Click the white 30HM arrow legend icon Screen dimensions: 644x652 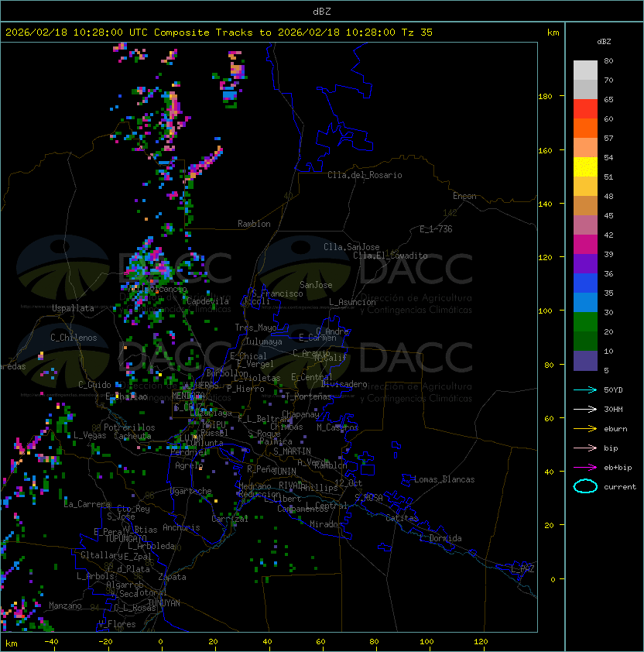(585, 409)
